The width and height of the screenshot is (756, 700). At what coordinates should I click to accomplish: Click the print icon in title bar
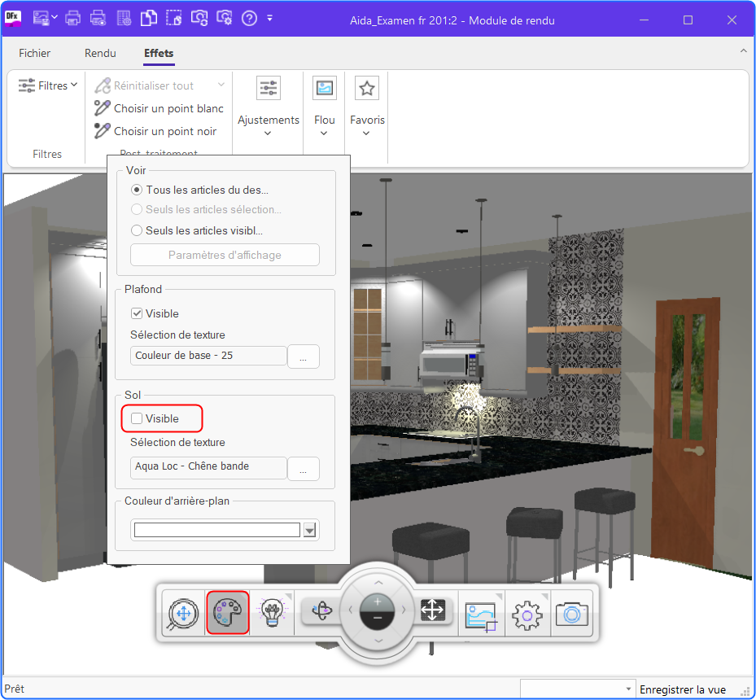pyautogui.click(x=72, y=19)
